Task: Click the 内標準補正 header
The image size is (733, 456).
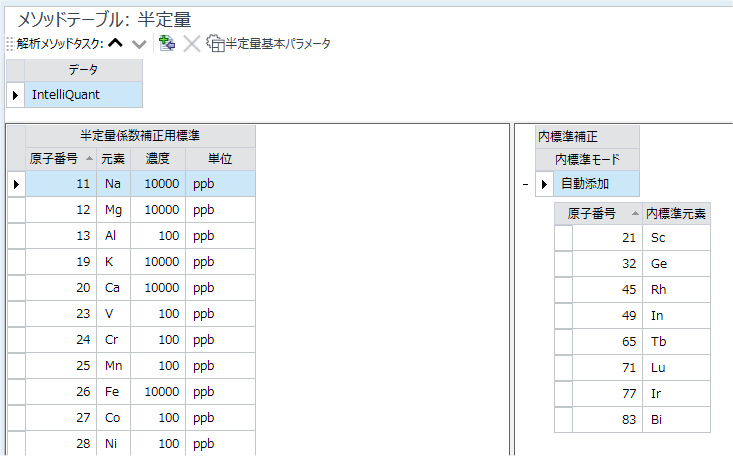Action: click(587, 137)
